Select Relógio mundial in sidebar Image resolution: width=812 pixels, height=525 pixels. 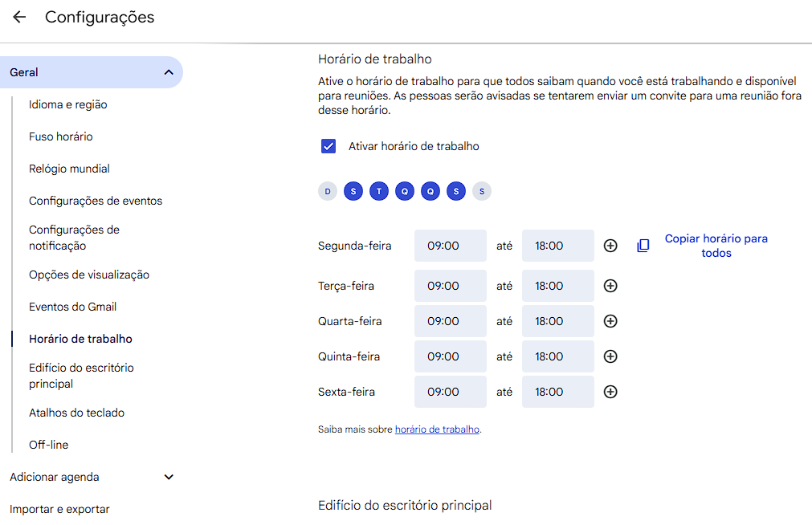click(69, 169)
